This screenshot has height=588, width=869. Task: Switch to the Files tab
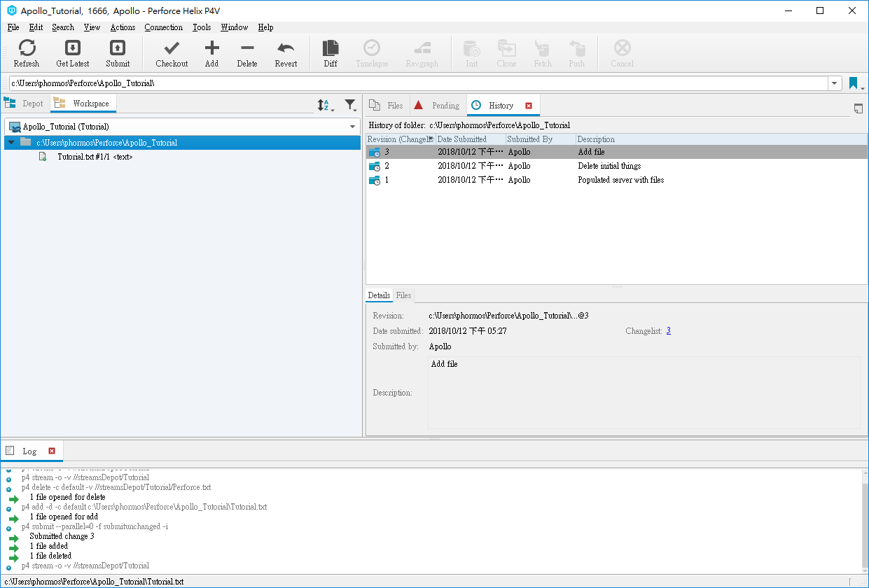pyautogui.click(x=387, y=104)
